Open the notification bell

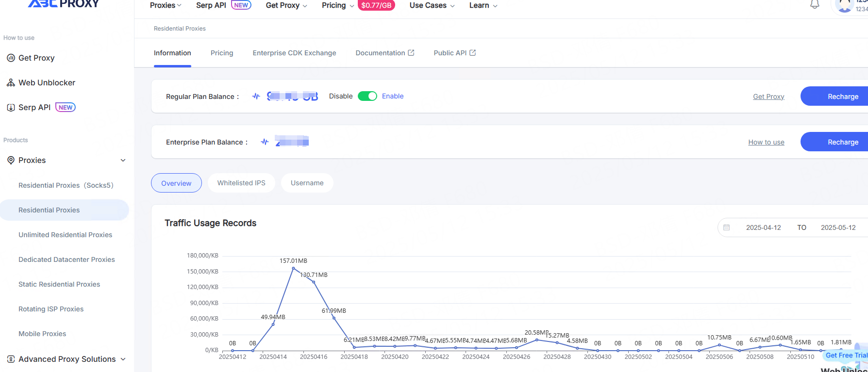(815, 5)
